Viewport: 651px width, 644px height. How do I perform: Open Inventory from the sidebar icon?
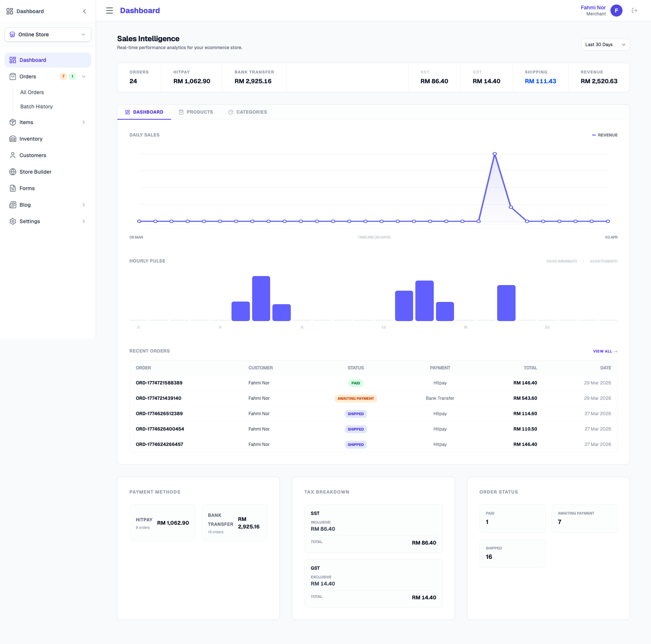[x=12, y=139]
